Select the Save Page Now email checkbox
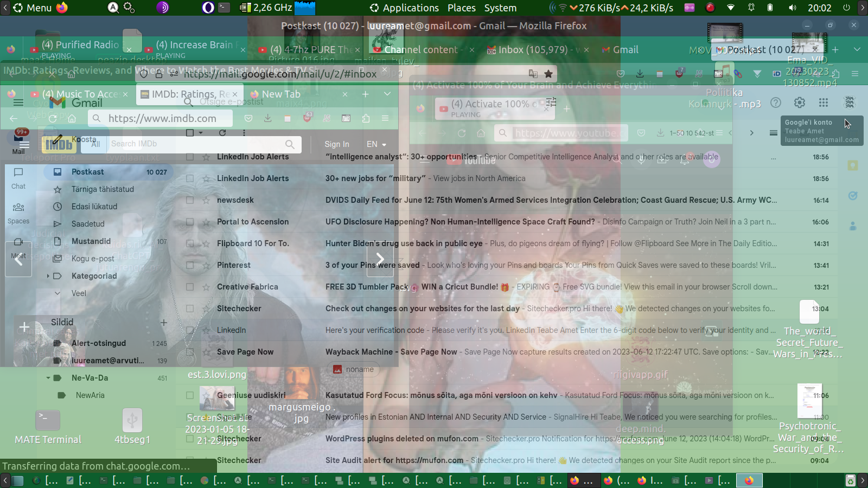The width and height of the screenshot is (868, 488). tap(190, 352)
